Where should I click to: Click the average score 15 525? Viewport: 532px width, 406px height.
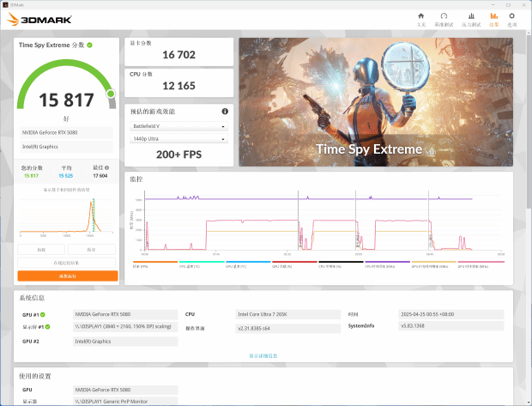click(x=66, y=176)
